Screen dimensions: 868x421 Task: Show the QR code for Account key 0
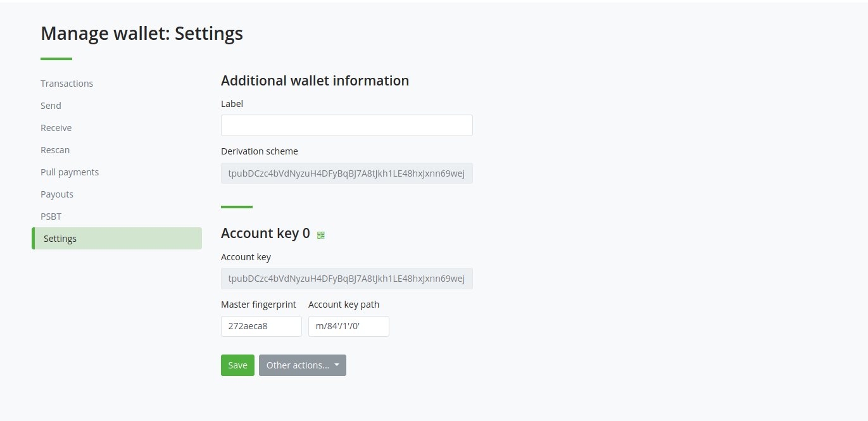[320, 235]
